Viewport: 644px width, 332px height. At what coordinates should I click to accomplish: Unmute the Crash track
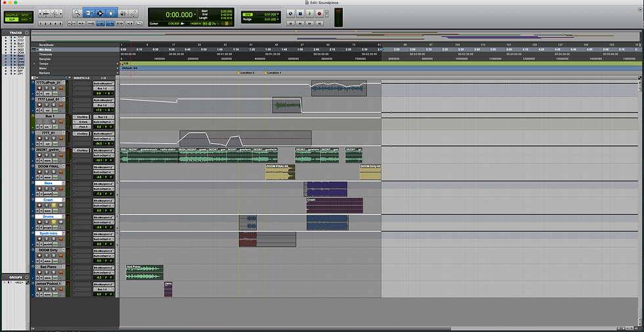60,205
